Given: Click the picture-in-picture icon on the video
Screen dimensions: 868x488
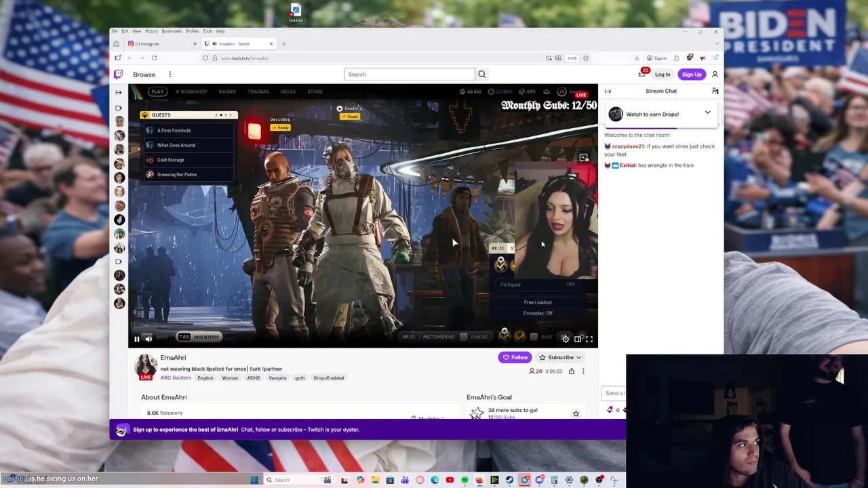Looking at the screenshot, I should (x=583, y=157).
